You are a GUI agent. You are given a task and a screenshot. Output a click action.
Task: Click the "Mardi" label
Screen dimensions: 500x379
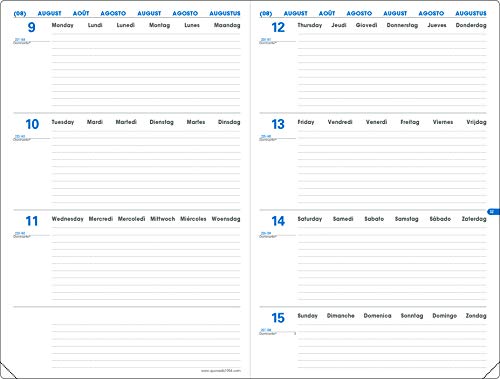tap(95, 122)
